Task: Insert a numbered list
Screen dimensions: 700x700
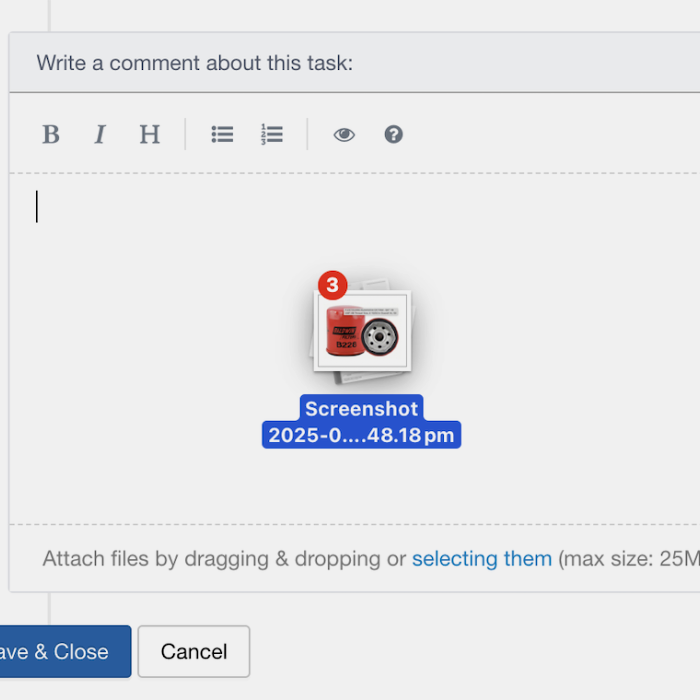Action: click(x=271, y=134)
